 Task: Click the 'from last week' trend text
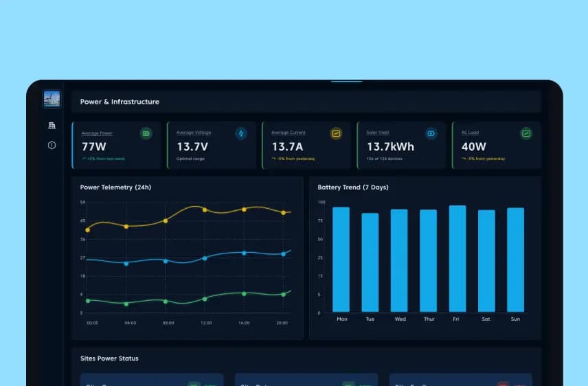click(110, 159)
